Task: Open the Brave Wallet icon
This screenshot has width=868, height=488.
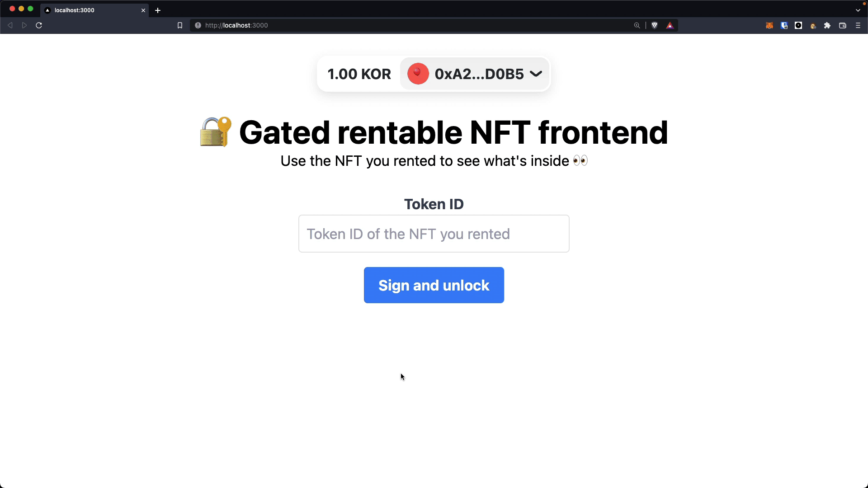Action: coord(843,26)
